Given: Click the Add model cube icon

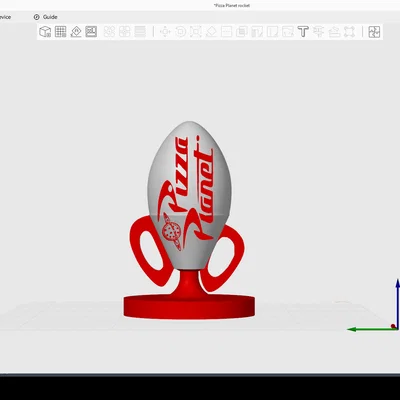Looking at the screenshot, I should pos(45,32).
